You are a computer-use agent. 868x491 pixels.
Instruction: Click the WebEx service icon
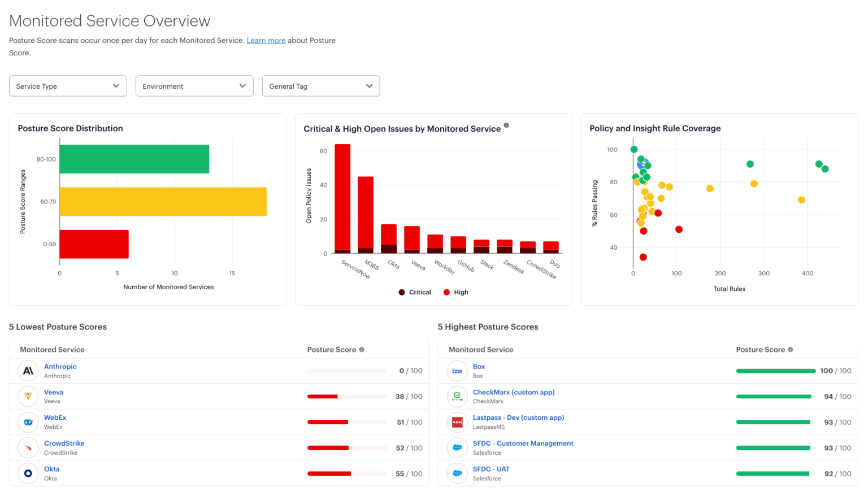pyautogui.click(x=28, y=422)
